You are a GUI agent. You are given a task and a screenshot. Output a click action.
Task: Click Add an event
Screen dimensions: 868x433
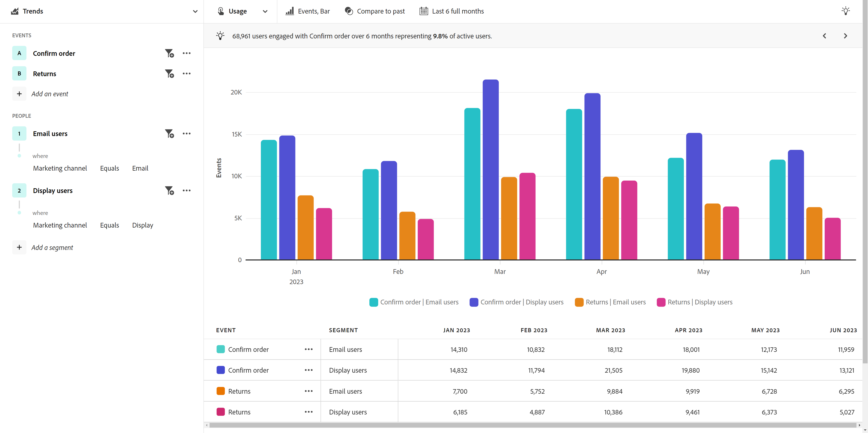pos(50,94)
